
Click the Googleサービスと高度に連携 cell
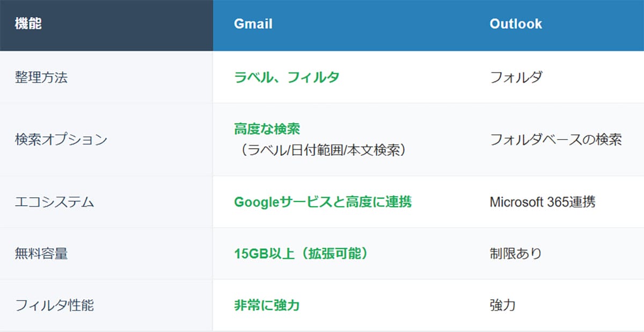click(323, 202)
